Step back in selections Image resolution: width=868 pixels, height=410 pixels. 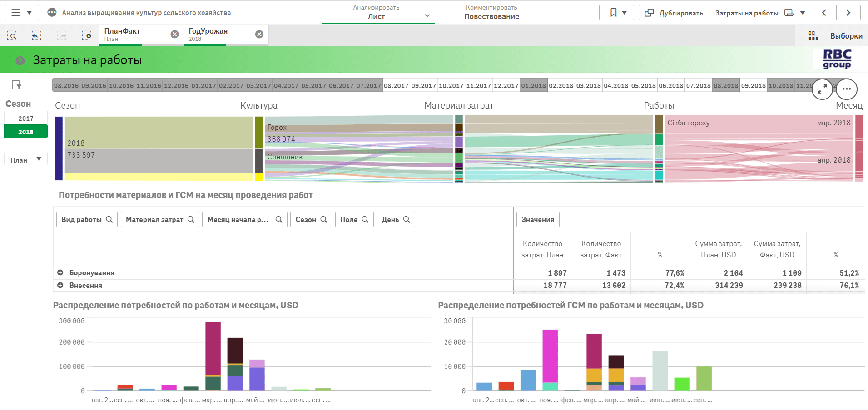36,35
